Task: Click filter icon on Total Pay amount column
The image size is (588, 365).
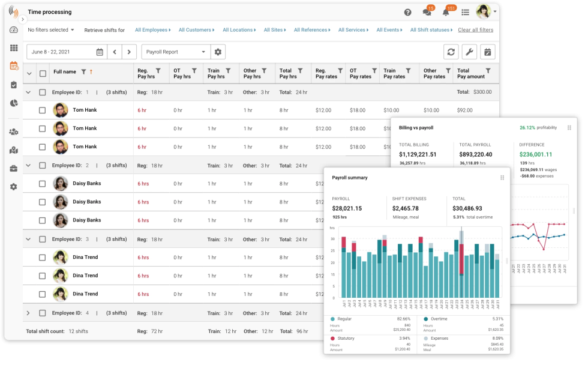Action: 488,71
